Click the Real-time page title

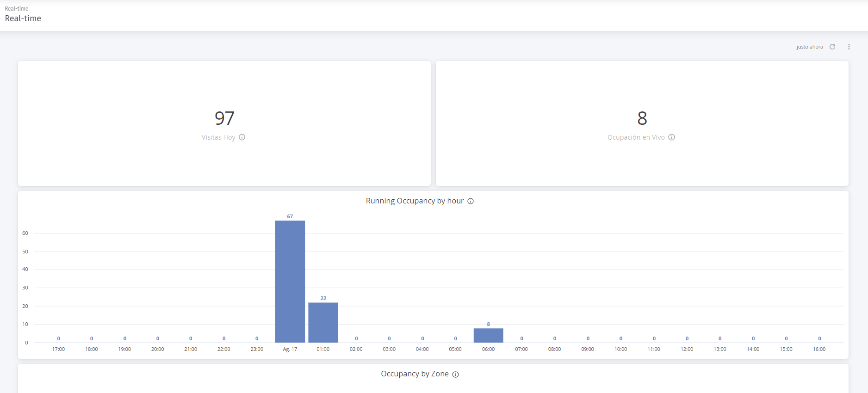point(23,18)
